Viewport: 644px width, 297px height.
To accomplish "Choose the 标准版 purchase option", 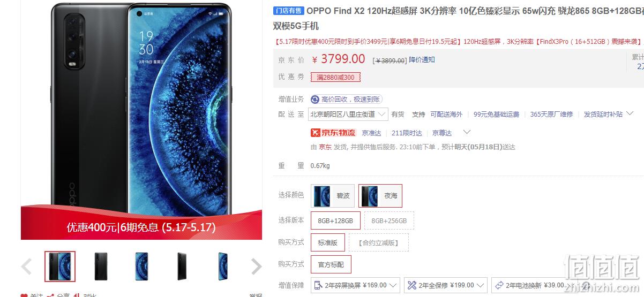I will (328, 242).
